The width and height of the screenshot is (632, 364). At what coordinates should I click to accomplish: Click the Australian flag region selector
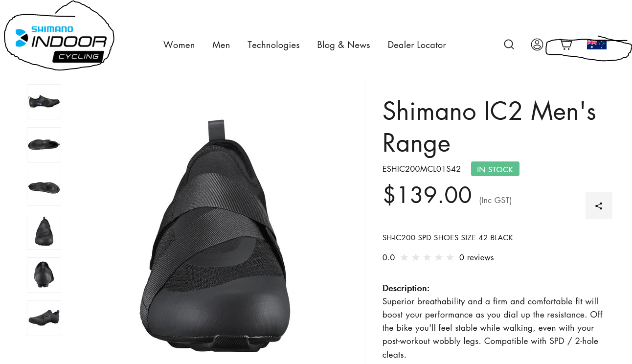[x=596, y=44]
